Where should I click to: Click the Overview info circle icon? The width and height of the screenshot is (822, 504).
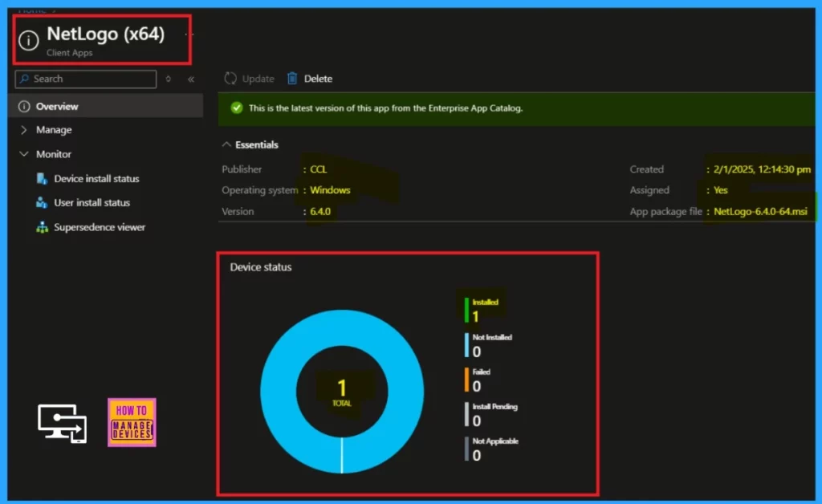(24, 107)
